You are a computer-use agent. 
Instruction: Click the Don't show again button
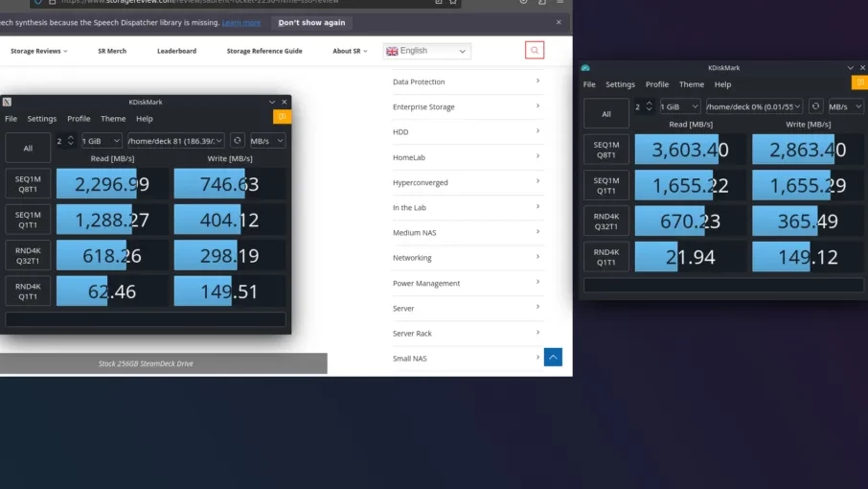pyautogui.click(x=311, y=23)
